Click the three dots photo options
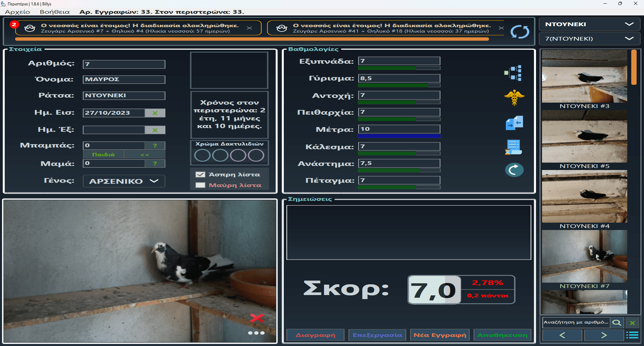This screenshot has width=644, height=346. 256,333
